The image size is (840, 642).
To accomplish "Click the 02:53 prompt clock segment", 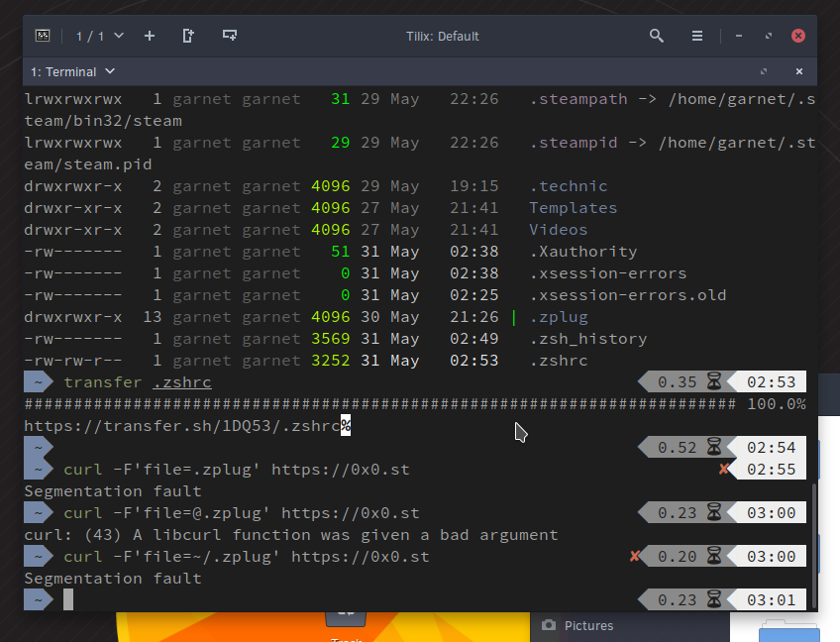I will [771, 382].
